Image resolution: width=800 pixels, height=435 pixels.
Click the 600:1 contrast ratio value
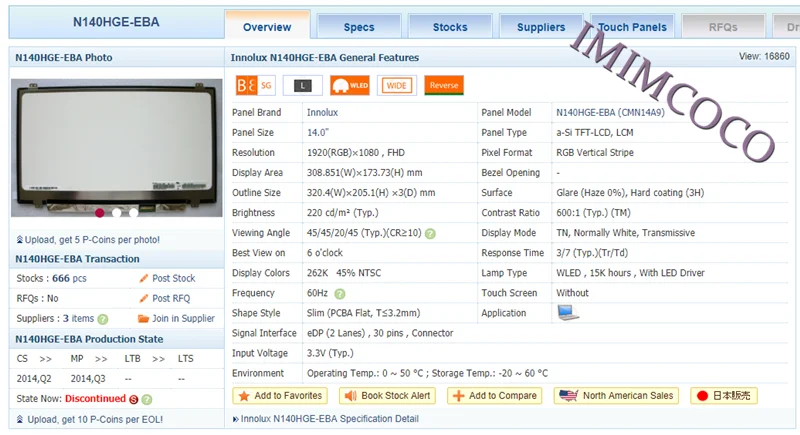point(593,213)
